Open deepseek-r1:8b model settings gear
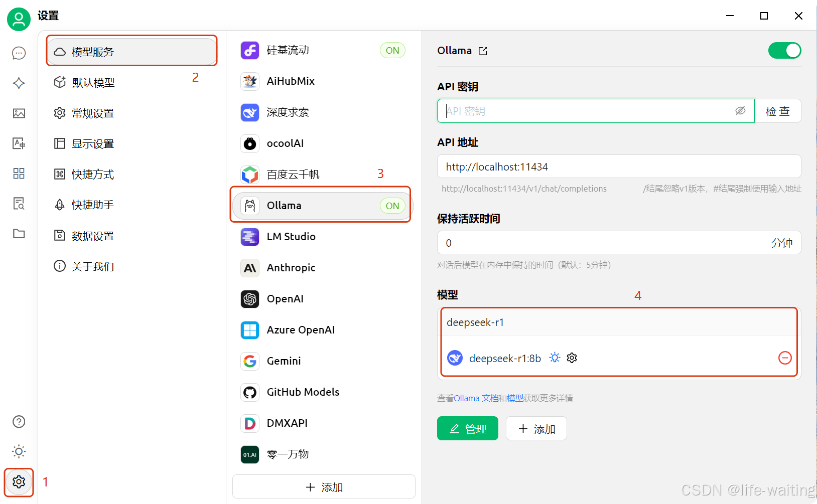The image size is (817, 504). coord(572,358)
